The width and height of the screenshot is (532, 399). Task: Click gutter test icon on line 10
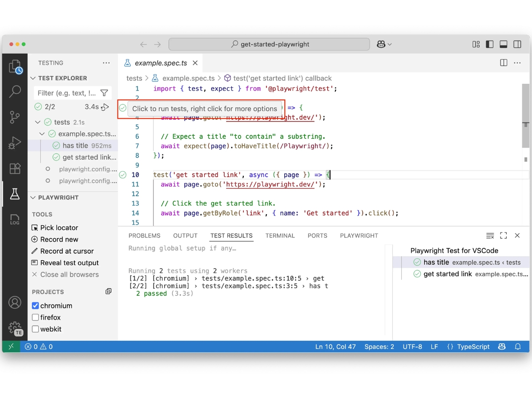click(x=123, y=175)
